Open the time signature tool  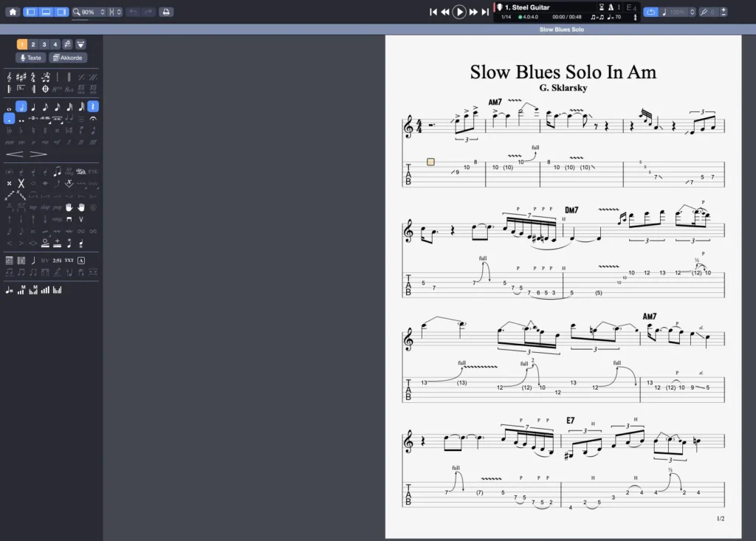[32, 77]
